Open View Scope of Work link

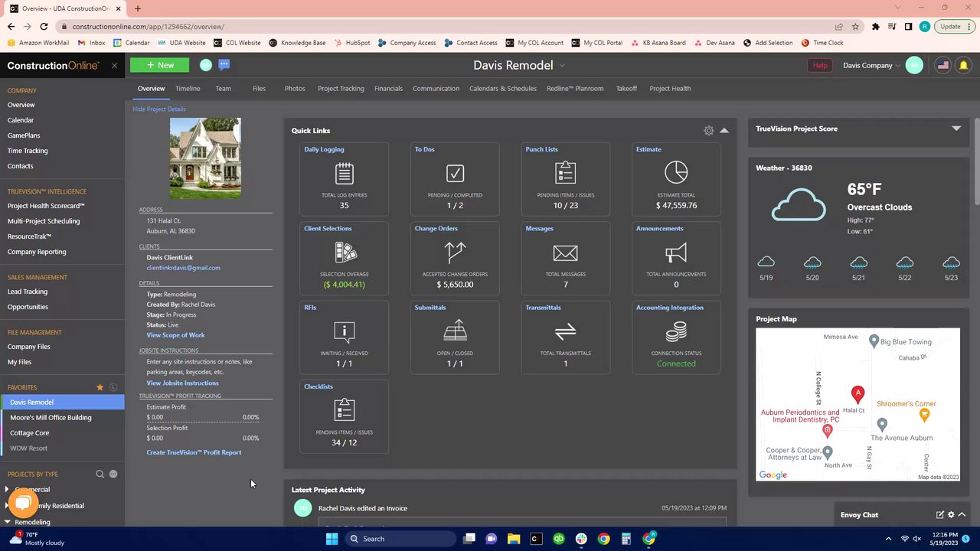[x=175, y=335]
